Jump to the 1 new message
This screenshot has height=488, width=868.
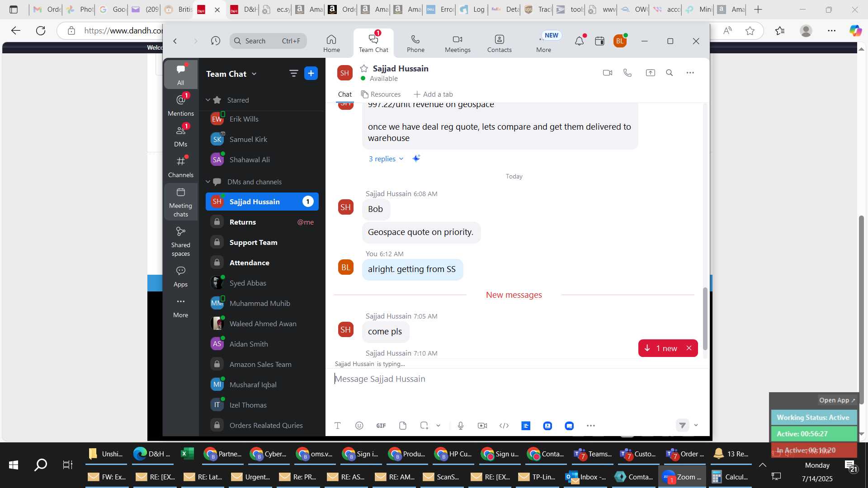[x=662, y=348]
